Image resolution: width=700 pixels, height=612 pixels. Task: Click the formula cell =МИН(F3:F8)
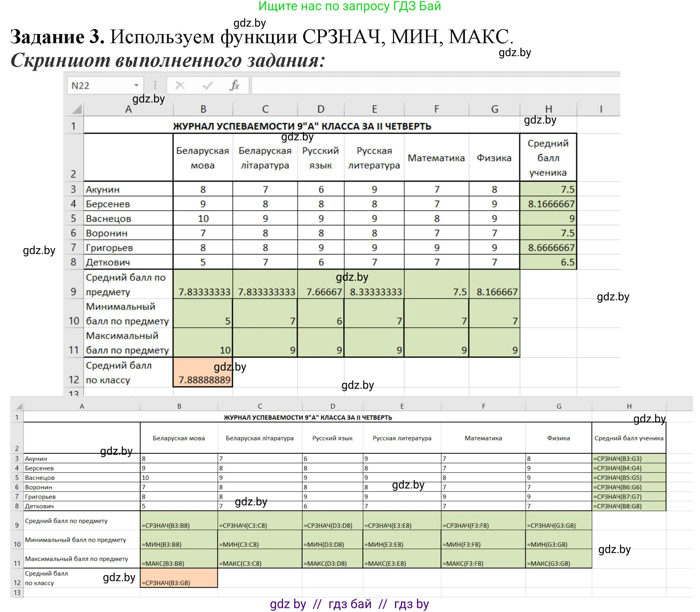pos(483,539)
